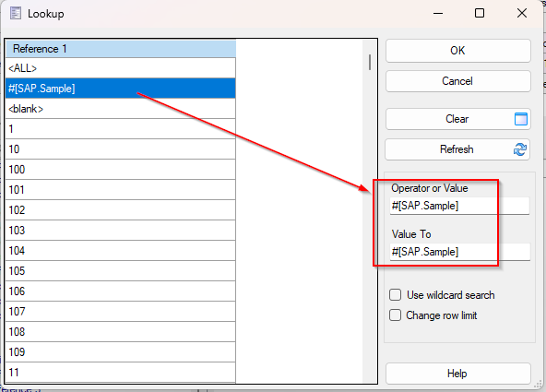
Task: Click the Cancel button
Action: pos(457,81)
